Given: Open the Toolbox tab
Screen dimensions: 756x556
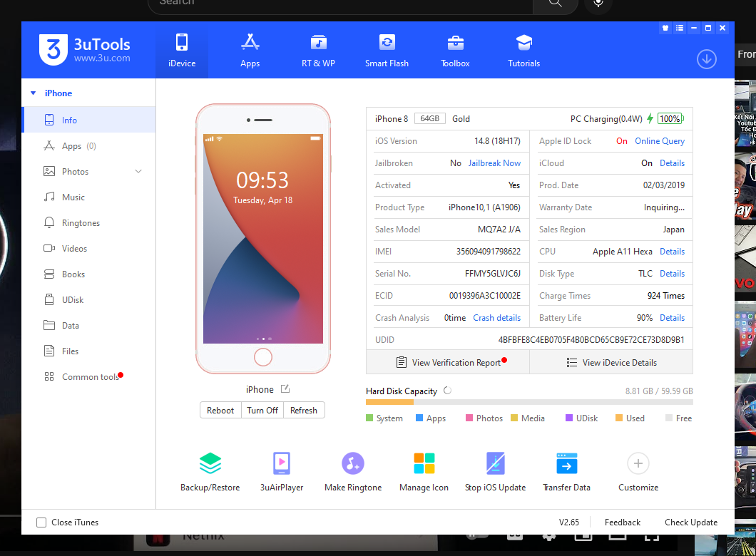Looking at the screenshot, I should (455, 51).
